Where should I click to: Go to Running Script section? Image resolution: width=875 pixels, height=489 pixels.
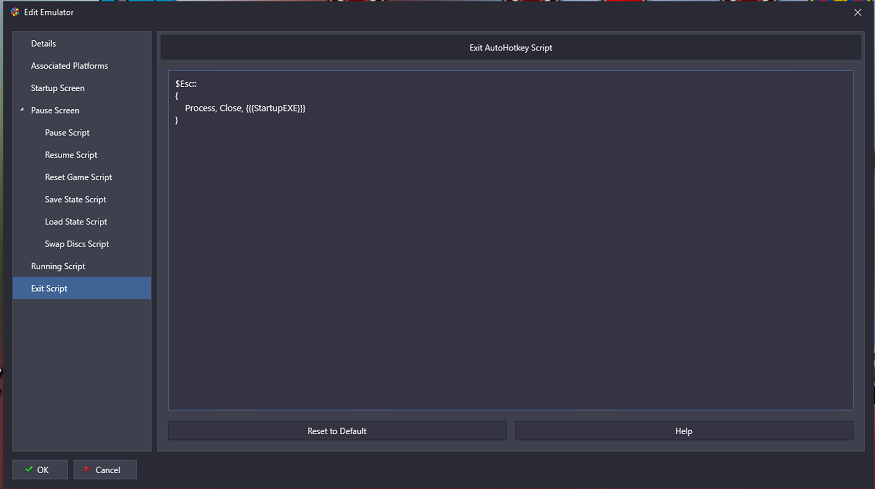pos(81,266)
